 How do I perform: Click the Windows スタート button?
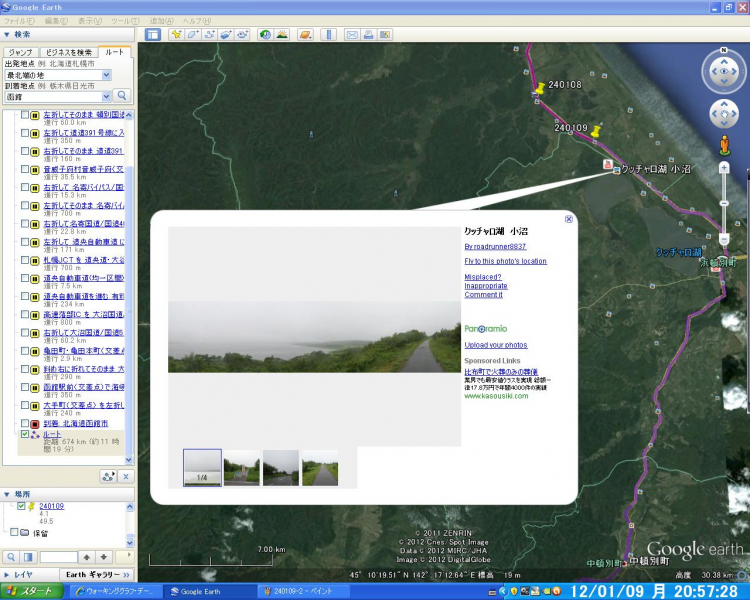point(32,591)
